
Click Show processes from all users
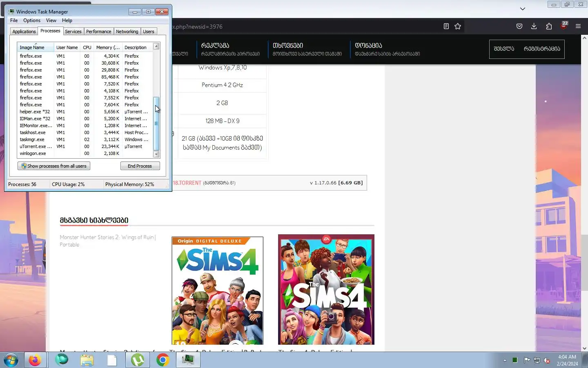coord(54,166)
